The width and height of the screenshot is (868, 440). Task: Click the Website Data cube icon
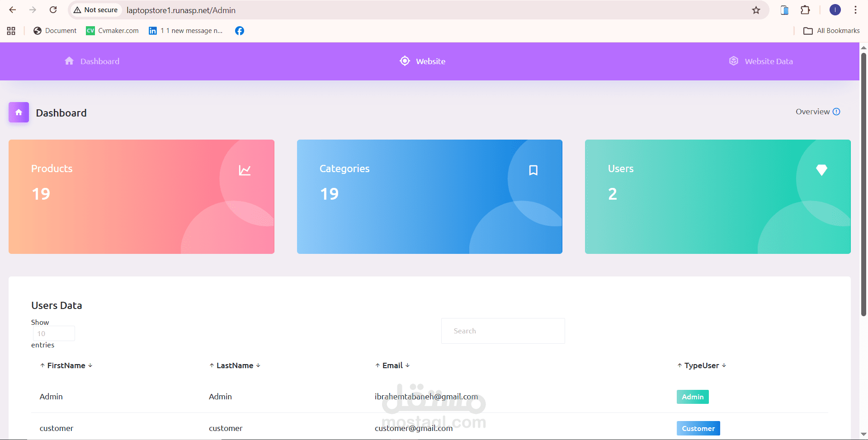(x=734, y=61)
